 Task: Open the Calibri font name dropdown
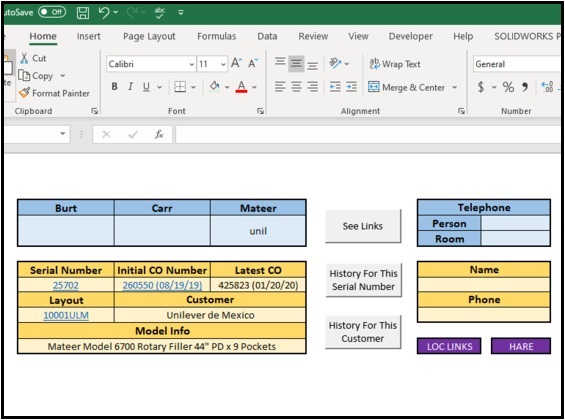coord(192,64)
